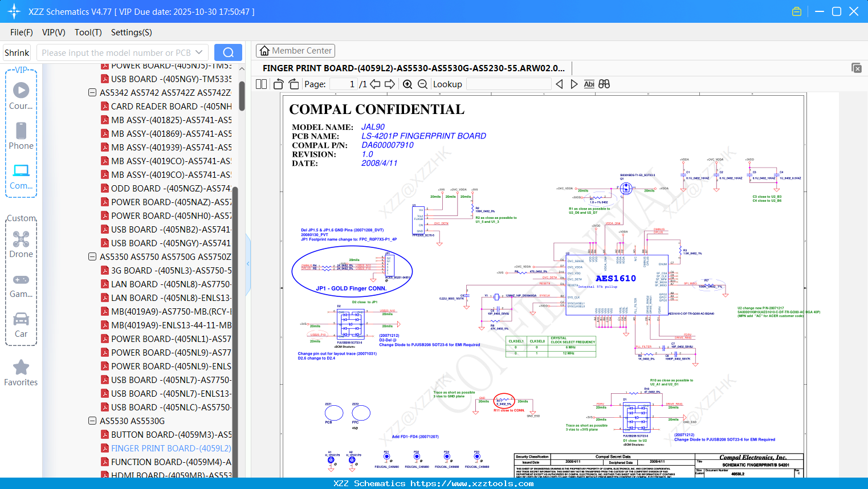Screen dimensions: 868x489
Task: Collapse the AS5530 AS5530G tree group
Action: [92, 421]
